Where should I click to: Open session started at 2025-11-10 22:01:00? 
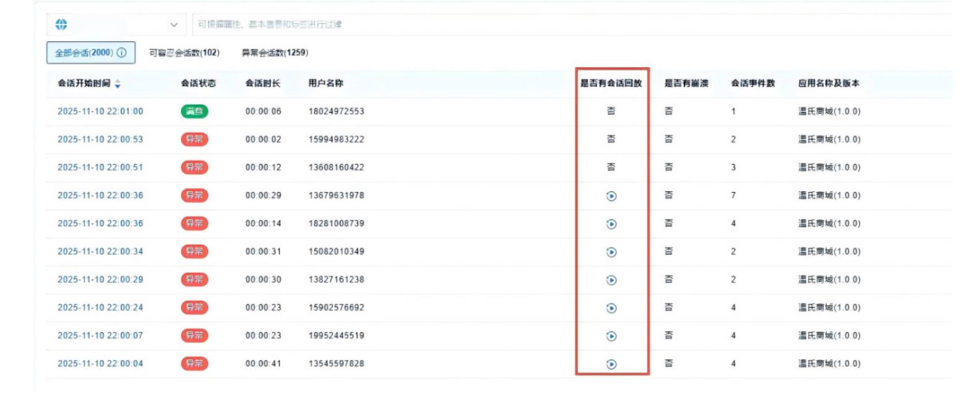pos(100,112)
